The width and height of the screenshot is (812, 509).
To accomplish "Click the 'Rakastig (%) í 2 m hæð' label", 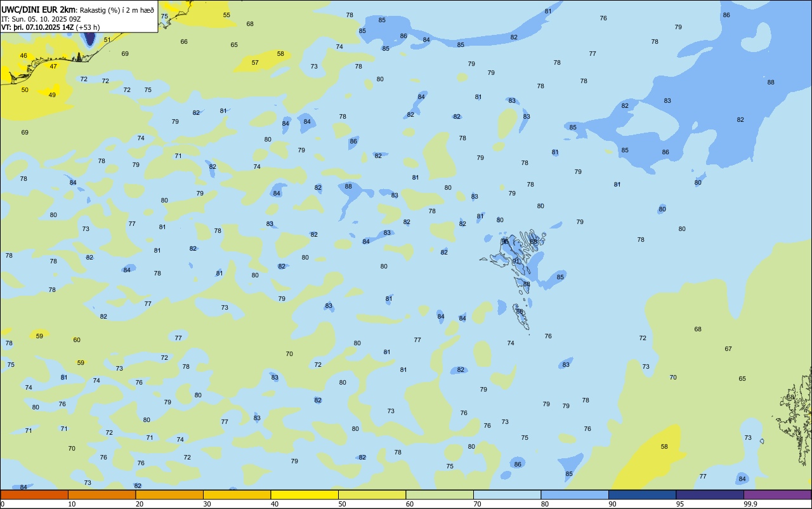I will tap(117, 10).
